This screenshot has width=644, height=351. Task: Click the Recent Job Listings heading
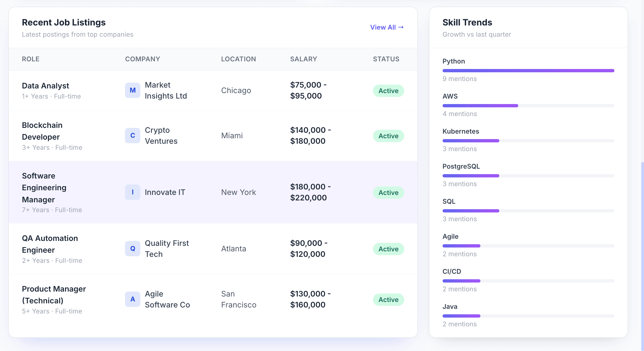tap(64, 22)
